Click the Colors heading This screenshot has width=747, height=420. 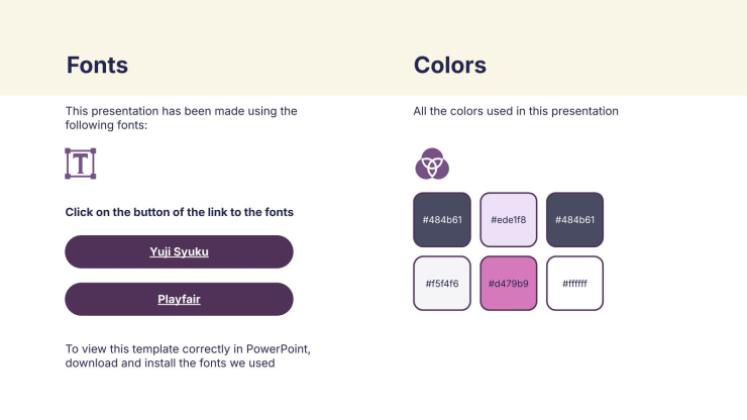click(450, 66)
